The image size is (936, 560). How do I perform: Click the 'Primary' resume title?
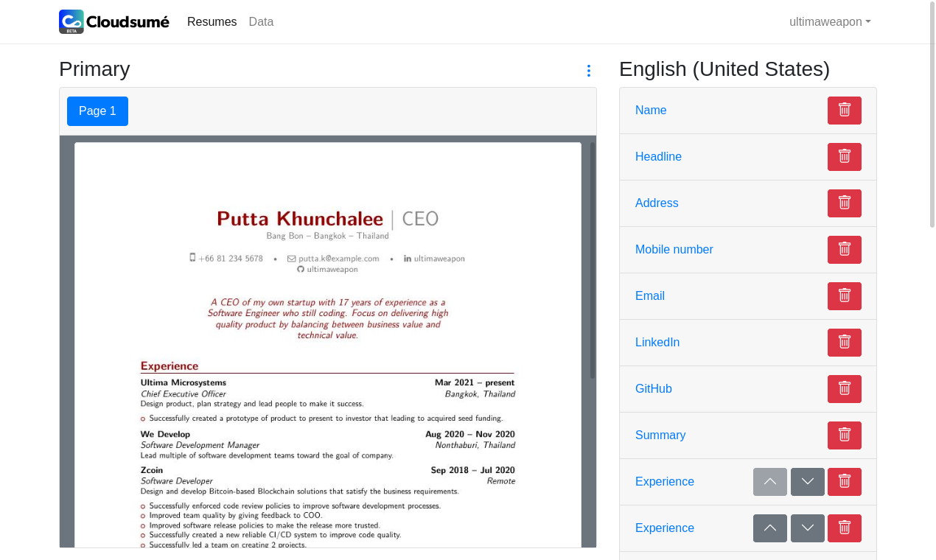94,69
